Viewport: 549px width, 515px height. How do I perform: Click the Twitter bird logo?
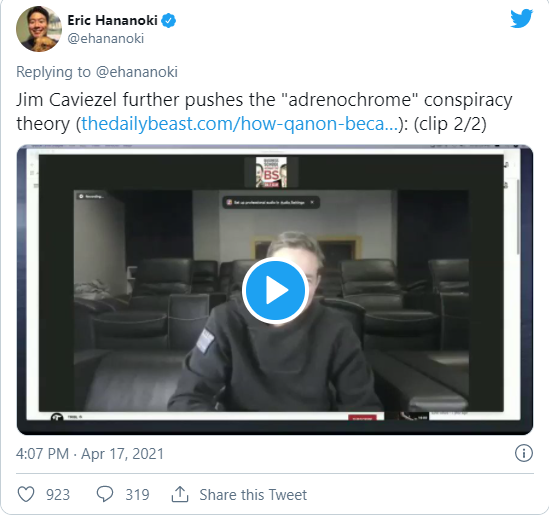point(521,19)
